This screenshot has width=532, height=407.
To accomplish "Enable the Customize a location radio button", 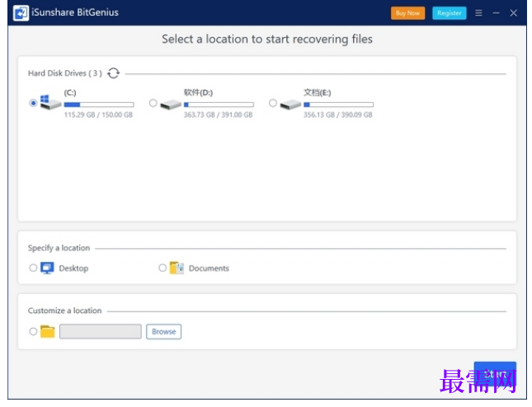I will pos(33,331).
